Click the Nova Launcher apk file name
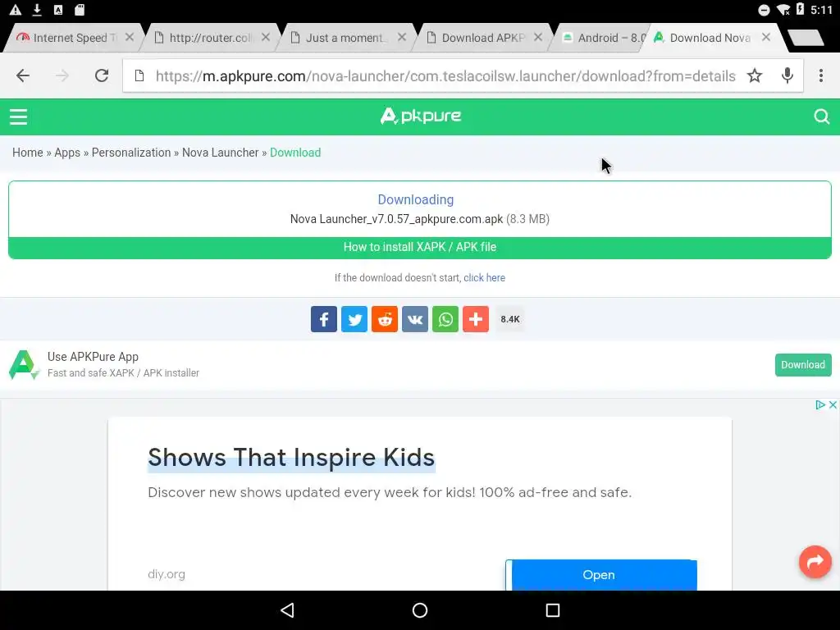Viewport: 840px width, 630px height. (x=396, y=219)
